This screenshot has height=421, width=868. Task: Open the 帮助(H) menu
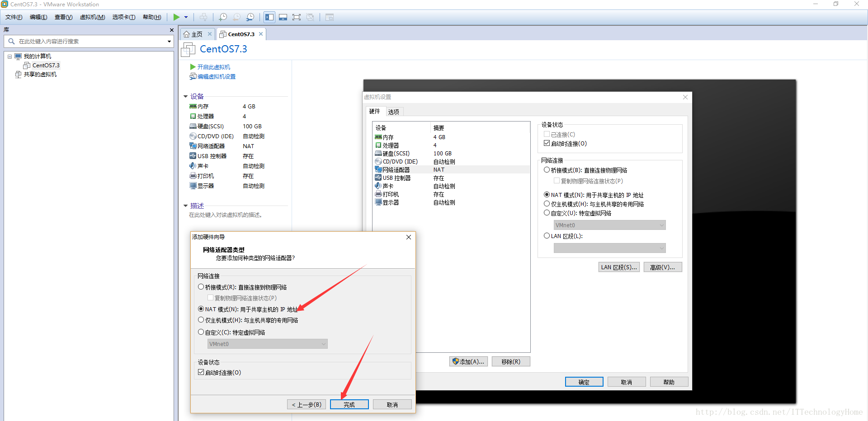click(152, 17)
